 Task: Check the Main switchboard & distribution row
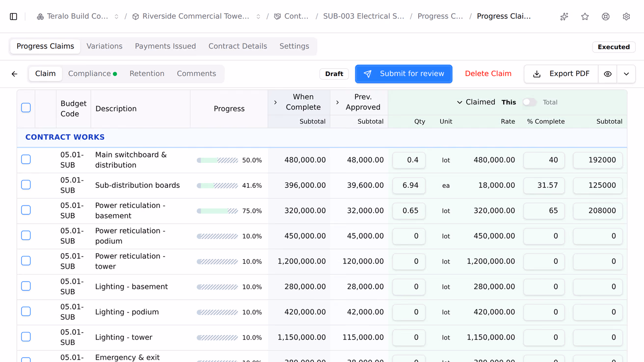click(x=26, y=159)
